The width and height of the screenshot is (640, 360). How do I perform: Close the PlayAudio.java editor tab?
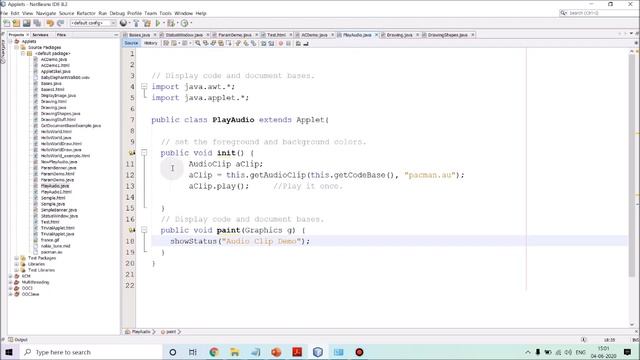pyautogui.click(x=376, y=35)
